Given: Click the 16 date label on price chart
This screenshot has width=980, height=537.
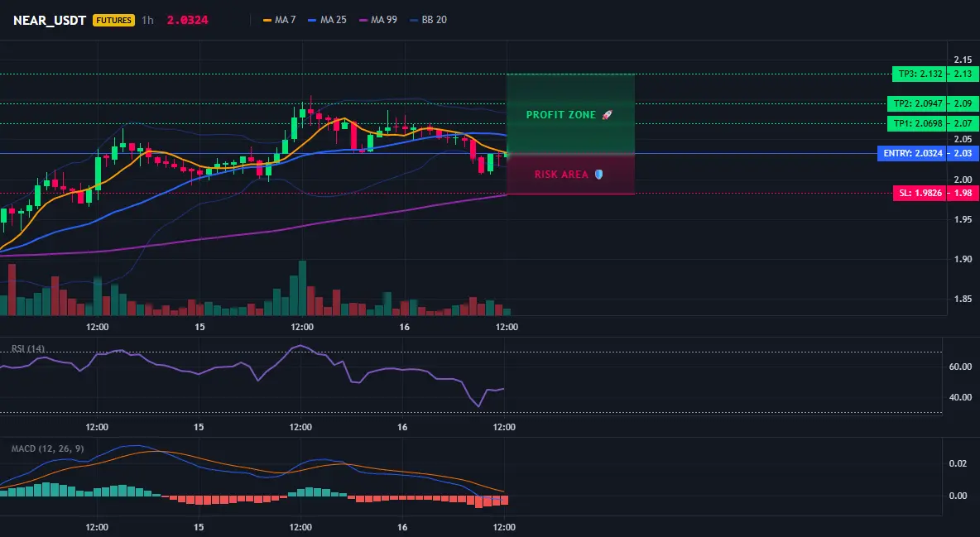Looking at the screenshot, I should point(405,327).
